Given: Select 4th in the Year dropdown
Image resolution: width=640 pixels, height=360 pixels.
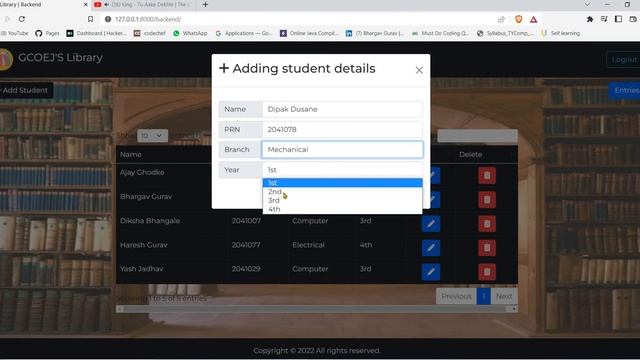Looking at the screenshot, I should tap(342, 209).
